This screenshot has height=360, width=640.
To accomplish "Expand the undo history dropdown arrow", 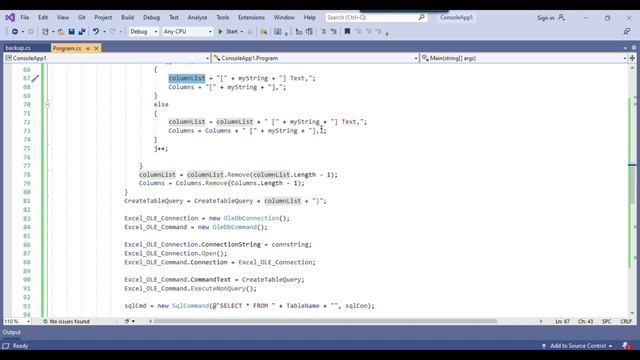I will 104,31.
